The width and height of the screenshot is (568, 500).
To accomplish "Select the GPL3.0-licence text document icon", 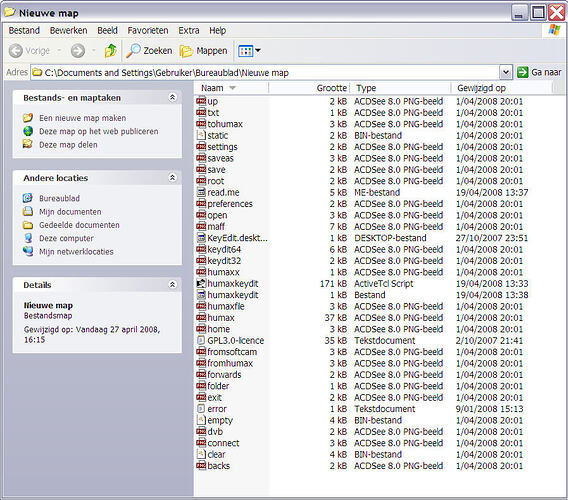I will (x=201, y=340).
